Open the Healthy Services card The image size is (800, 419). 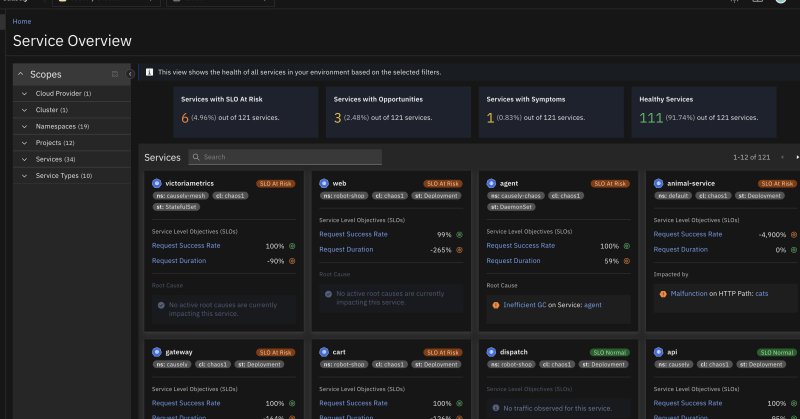704,112
